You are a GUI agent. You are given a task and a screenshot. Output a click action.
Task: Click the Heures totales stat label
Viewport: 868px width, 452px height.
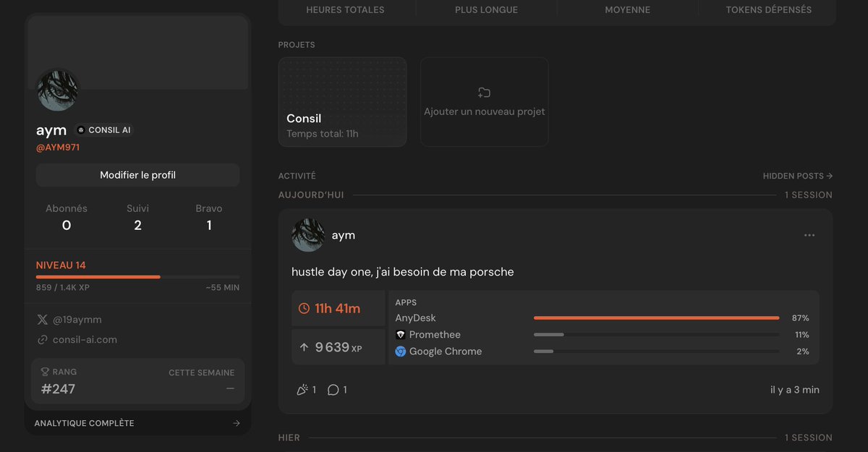(345, 10)
